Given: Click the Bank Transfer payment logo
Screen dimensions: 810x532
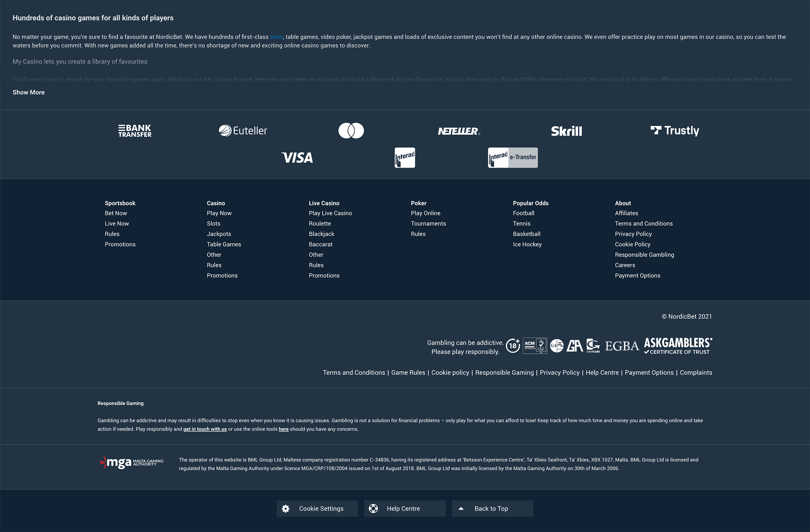Looking at the screenshot, I should [135, 131].
